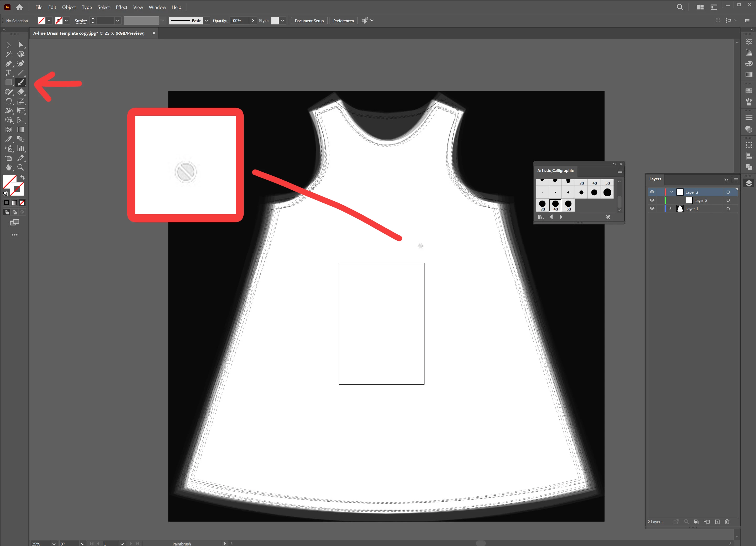Open the Effect menu
The image size is (756, 546).
click(x=121, y=7)
